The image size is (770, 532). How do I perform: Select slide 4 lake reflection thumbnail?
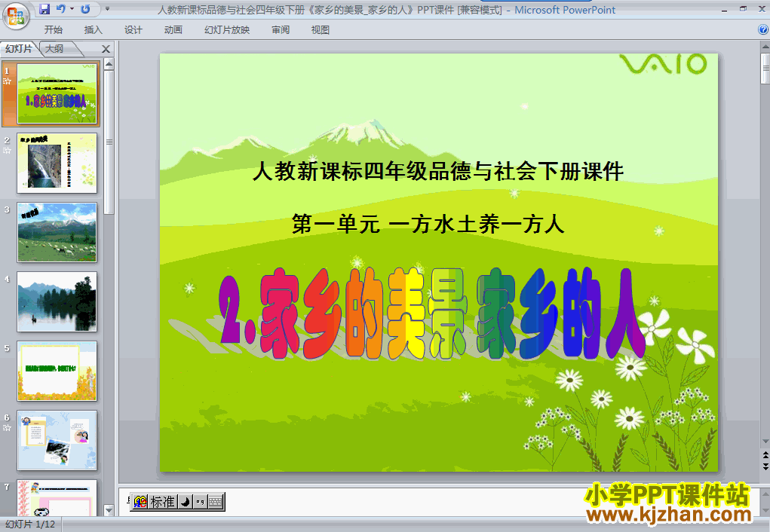57,302
